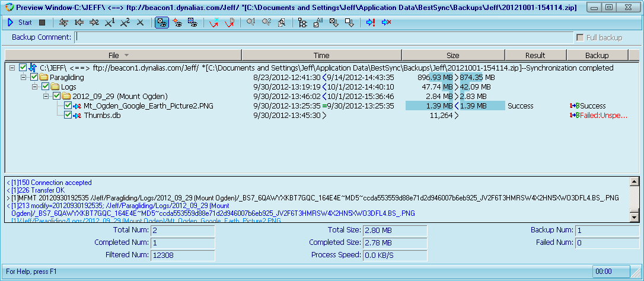Screen dimensions: 644x281
Task: Select the Thumbs.db file name
Action: (102, 116)
